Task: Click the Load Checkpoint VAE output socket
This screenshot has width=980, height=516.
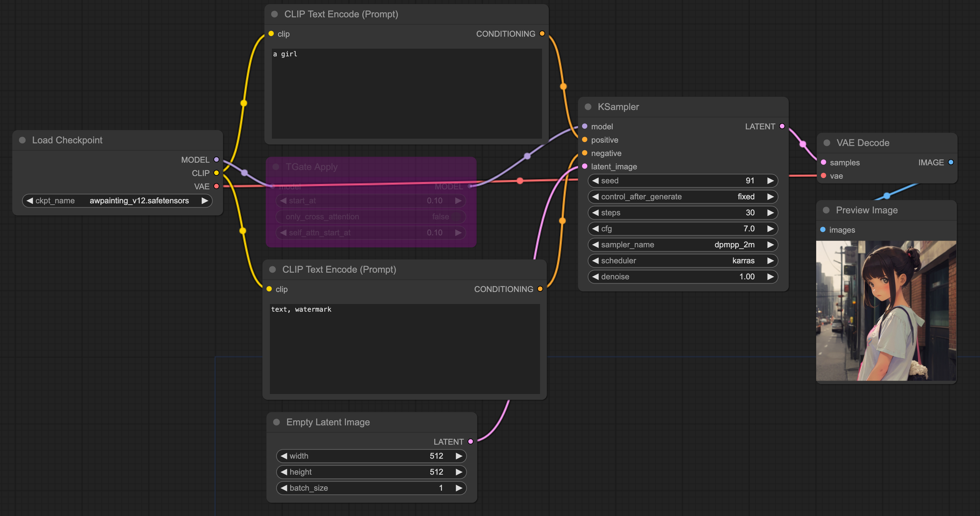Action: [x=216, y=186]
